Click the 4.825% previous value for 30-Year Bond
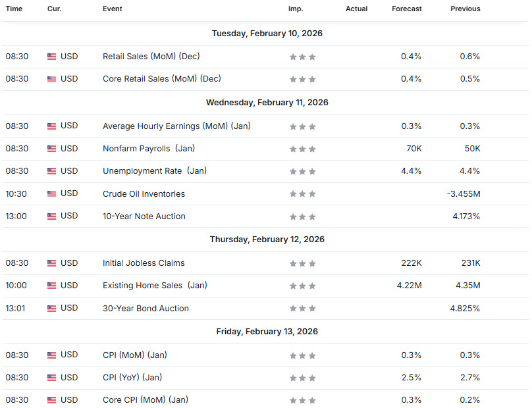The width and height of the screenshot is (532, 408). [465, 308]
